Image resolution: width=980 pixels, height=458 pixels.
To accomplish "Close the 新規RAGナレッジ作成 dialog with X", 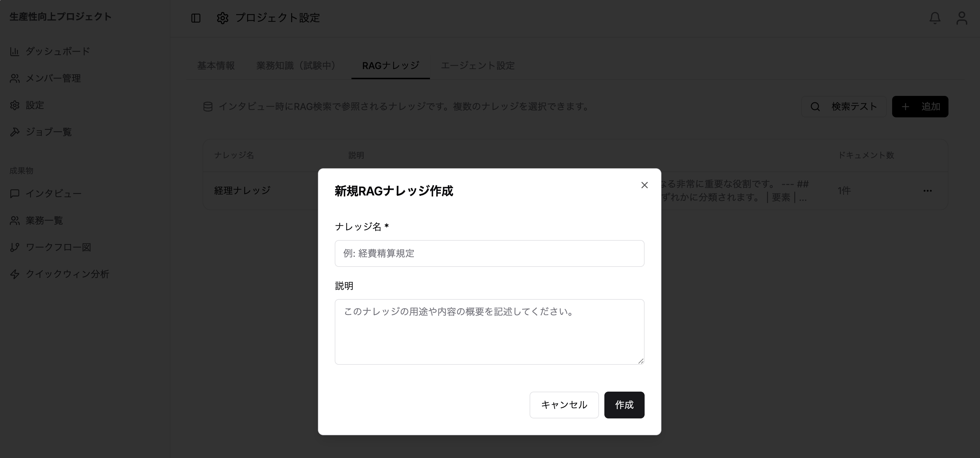I will 644,185.
